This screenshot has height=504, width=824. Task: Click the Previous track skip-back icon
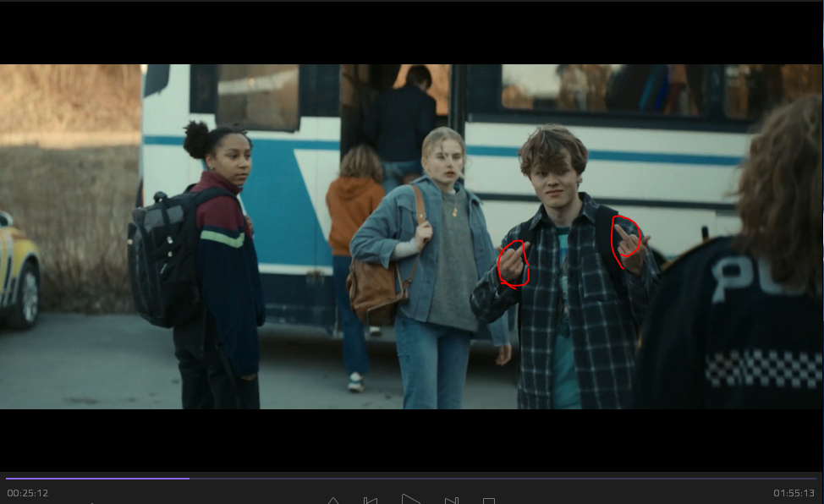(x=370, y=500)
